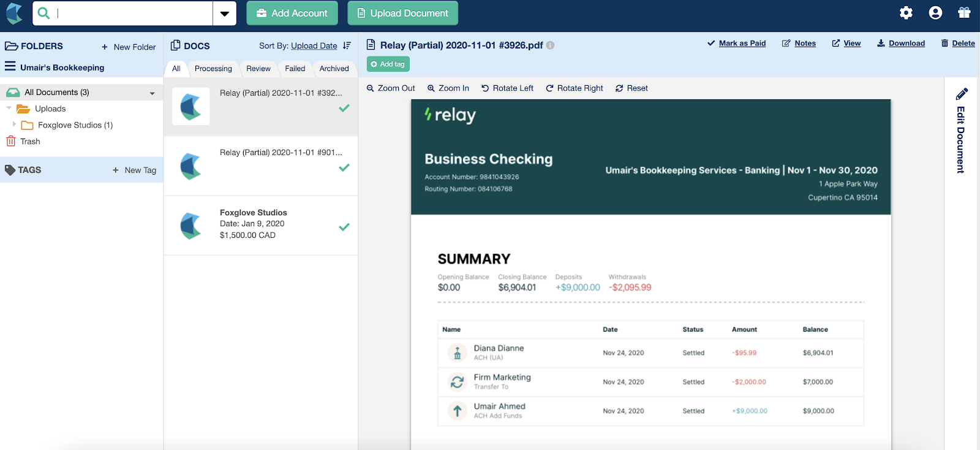980x450 pixels.
Task: Click the TAGS header icon
Action: (10, 170)
